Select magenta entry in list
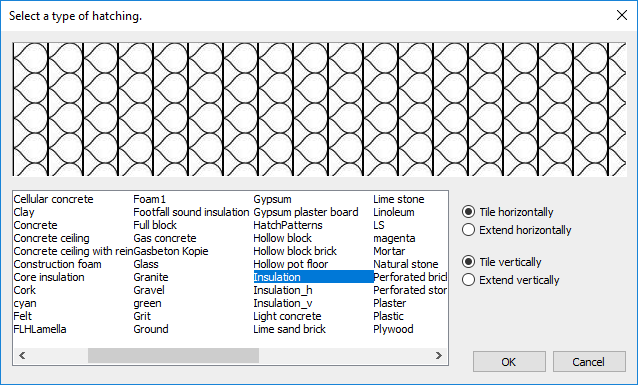Screen dimensions: 638x385 click(x=394, y=238)
